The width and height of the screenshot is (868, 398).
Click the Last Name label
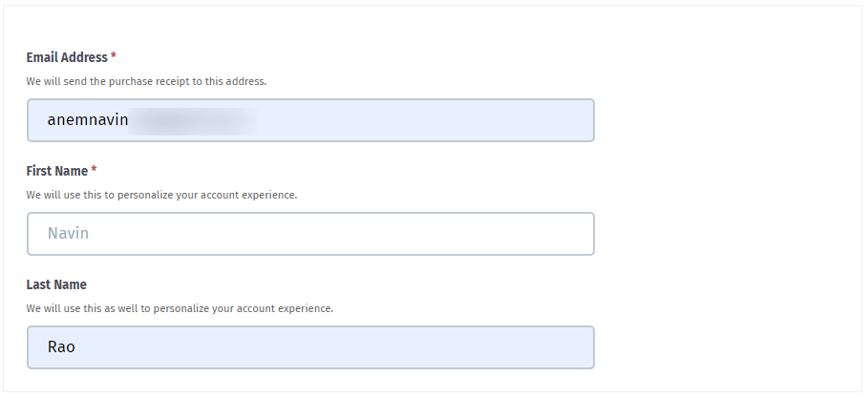[x=56, y=284]
